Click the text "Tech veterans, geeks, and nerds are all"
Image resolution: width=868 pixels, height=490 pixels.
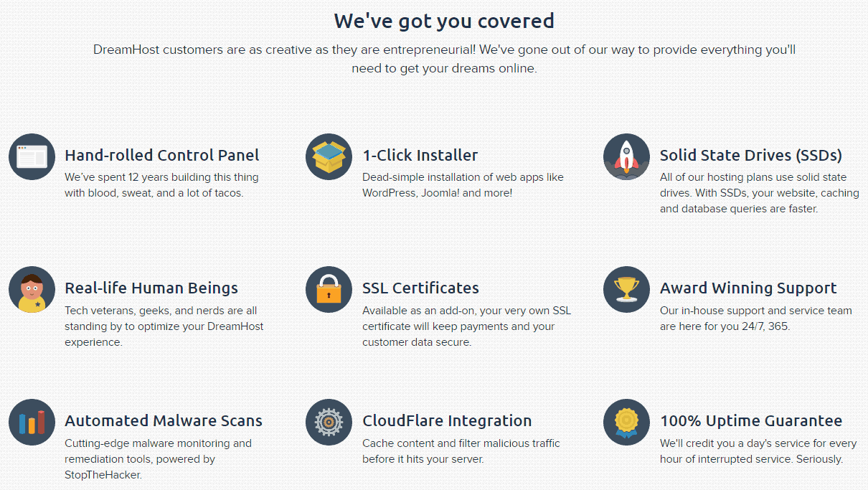tap(161, 311)
